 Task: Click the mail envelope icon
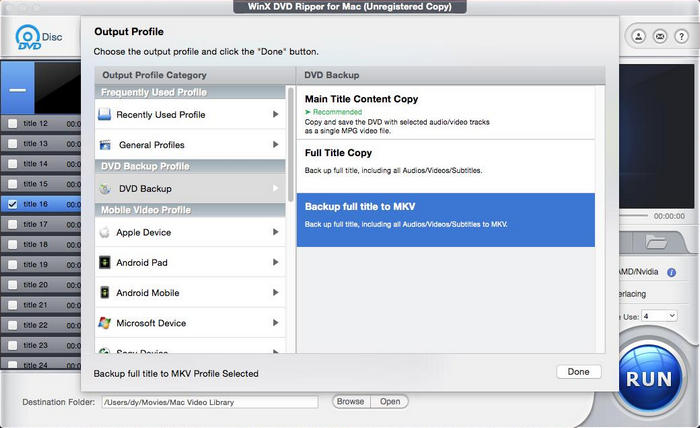[x=660, y=36]
